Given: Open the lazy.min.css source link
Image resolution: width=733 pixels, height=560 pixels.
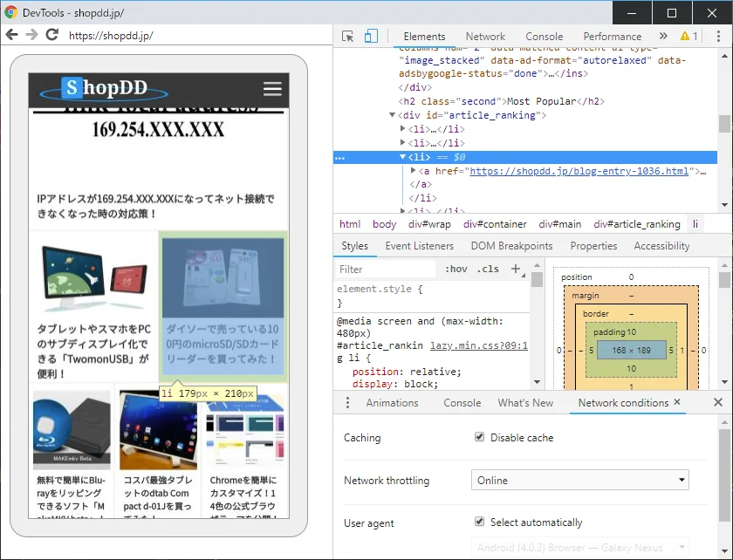Looking at the screenshot, I should [477, 345].
